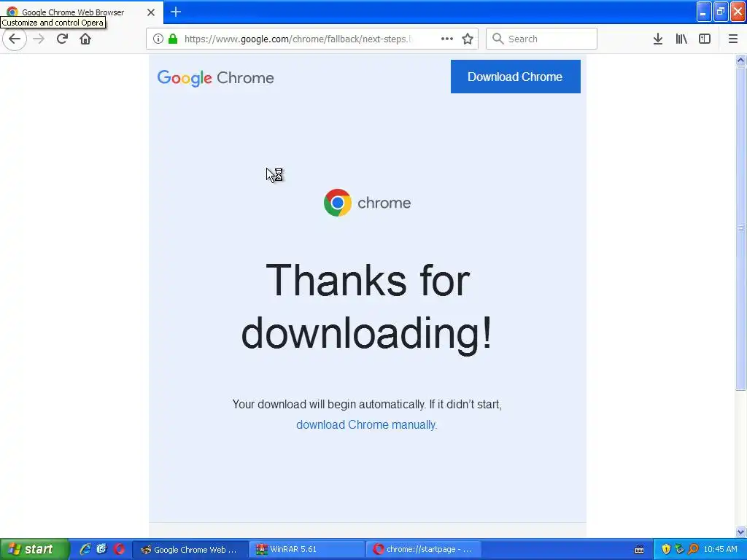This screenshot has height=560, width=747.
Task: Minimize the browser window
Action: pos(704,12)
